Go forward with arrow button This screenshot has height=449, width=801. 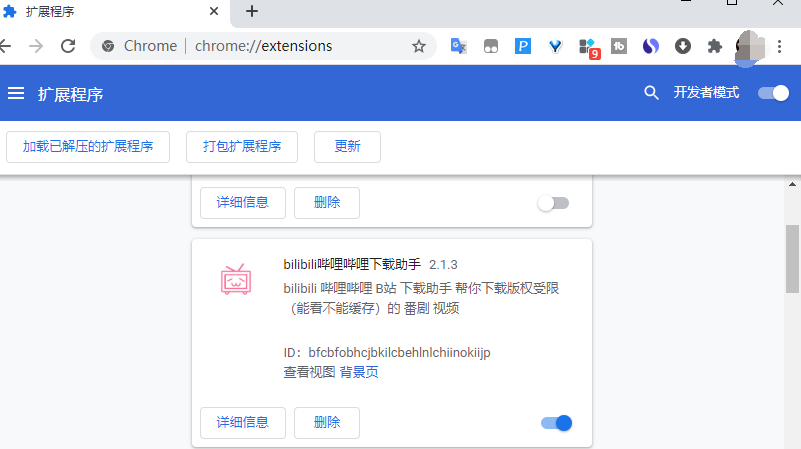(36, 46)
